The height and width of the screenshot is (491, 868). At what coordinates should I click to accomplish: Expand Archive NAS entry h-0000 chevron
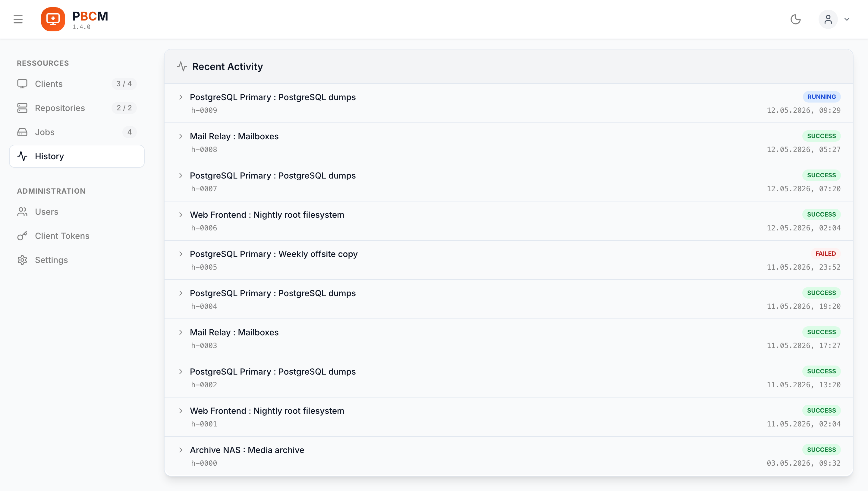click(181, 450)
